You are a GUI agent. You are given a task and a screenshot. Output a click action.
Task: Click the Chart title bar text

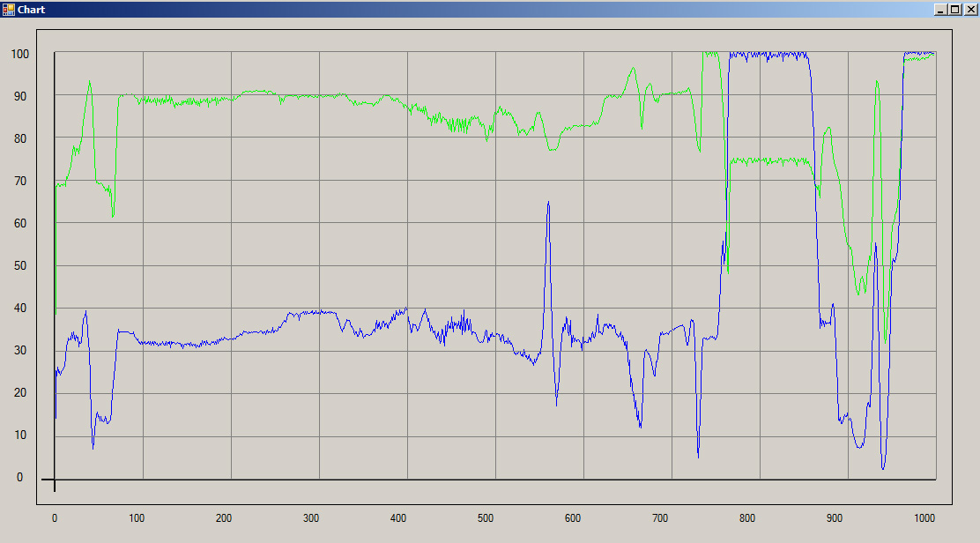[32, 10]
